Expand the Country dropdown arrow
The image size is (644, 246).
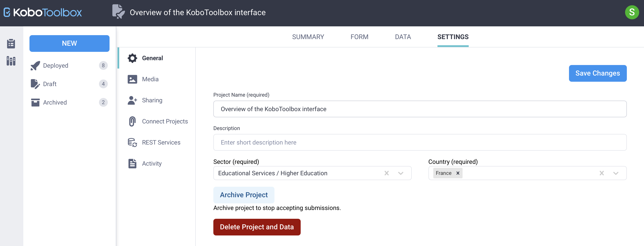pyautogui.click(x=615, y=173)
